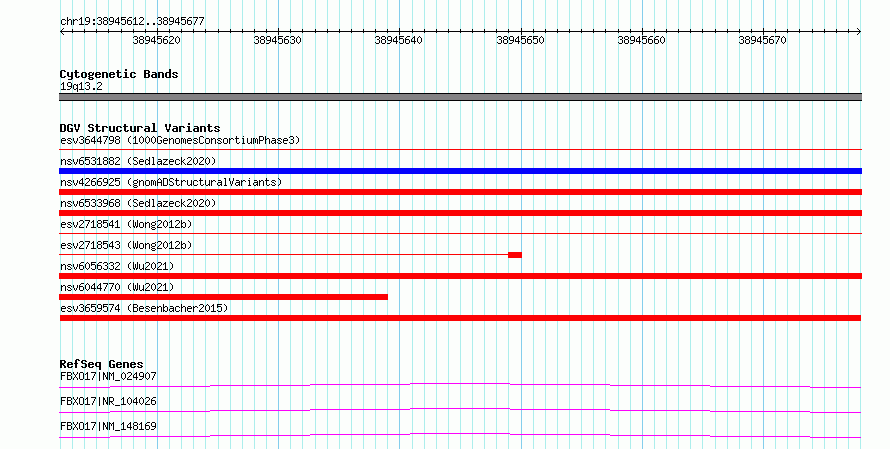890x449 pixels.
Task: Click the chr19:38945612..38945677 region label
Action: click(132, 21)
